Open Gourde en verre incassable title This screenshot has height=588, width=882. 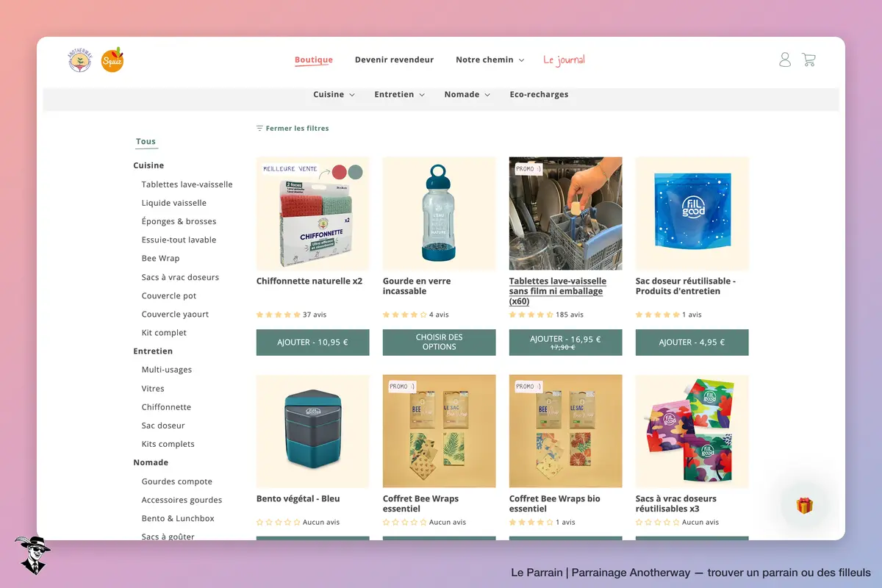417,286
